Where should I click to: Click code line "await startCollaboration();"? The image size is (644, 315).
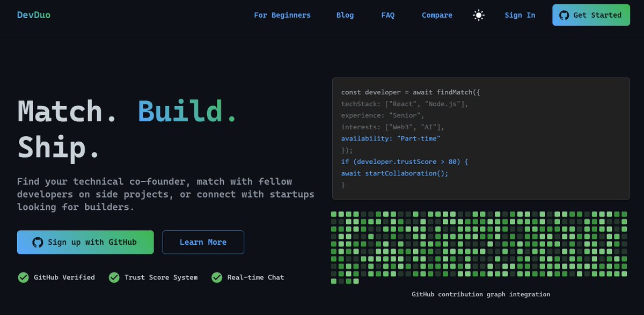click(x=394, y=173)
